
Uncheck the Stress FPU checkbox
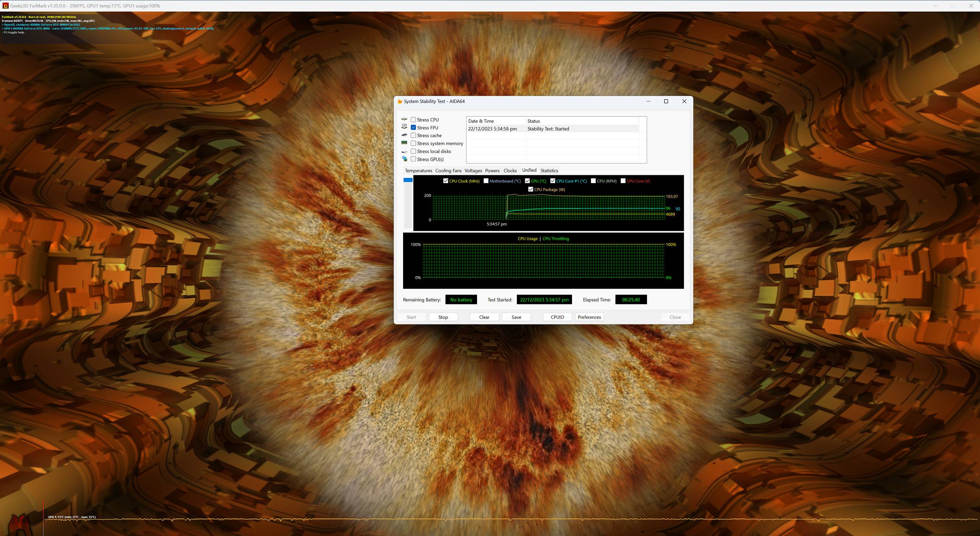point(413,127)
